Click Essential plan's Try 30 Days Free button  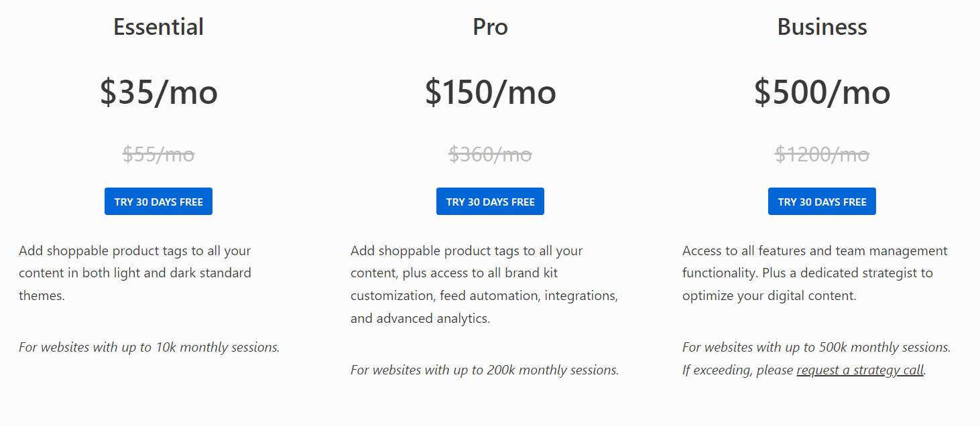point(158,202)
